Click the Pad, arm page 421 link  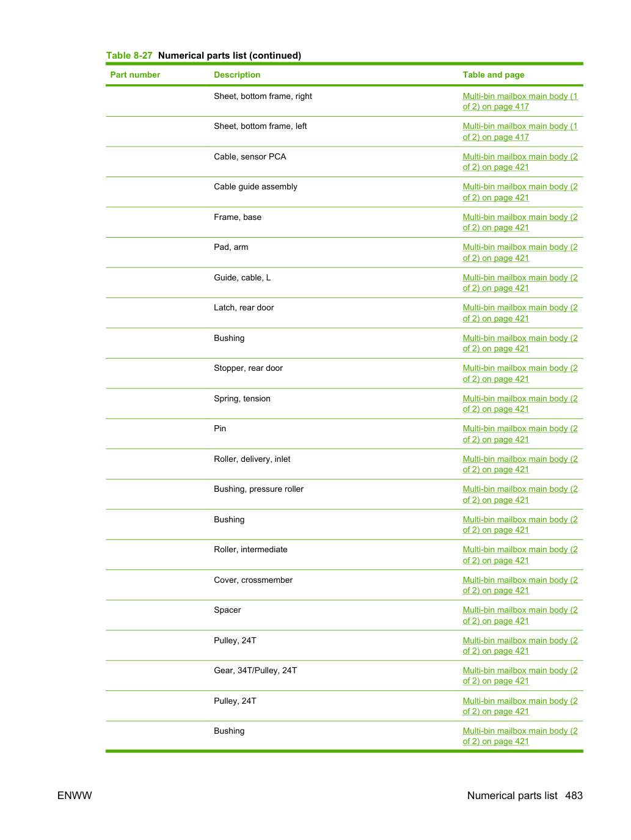coord(520,252)
